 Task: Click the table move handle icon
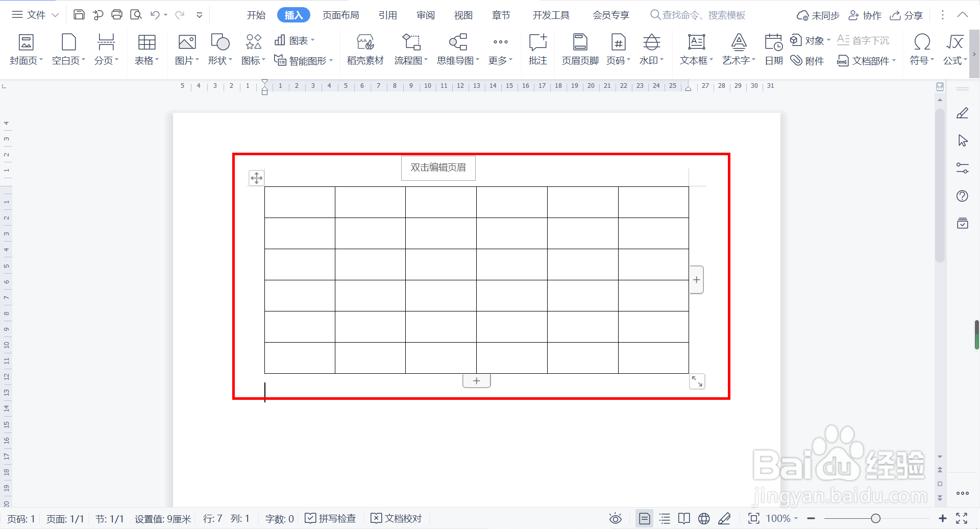(256, 178)
